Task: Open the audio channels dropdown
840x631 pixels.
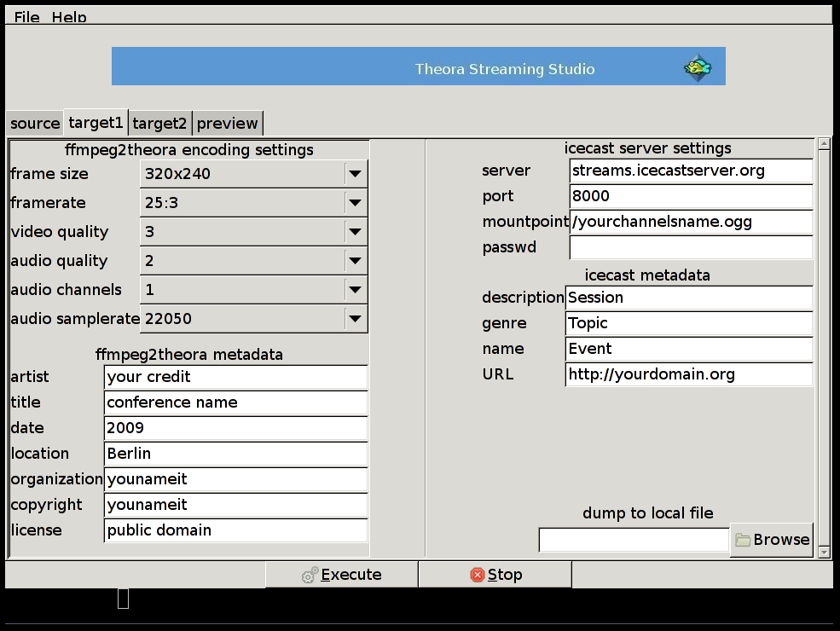Action: [x=355, y=290]
